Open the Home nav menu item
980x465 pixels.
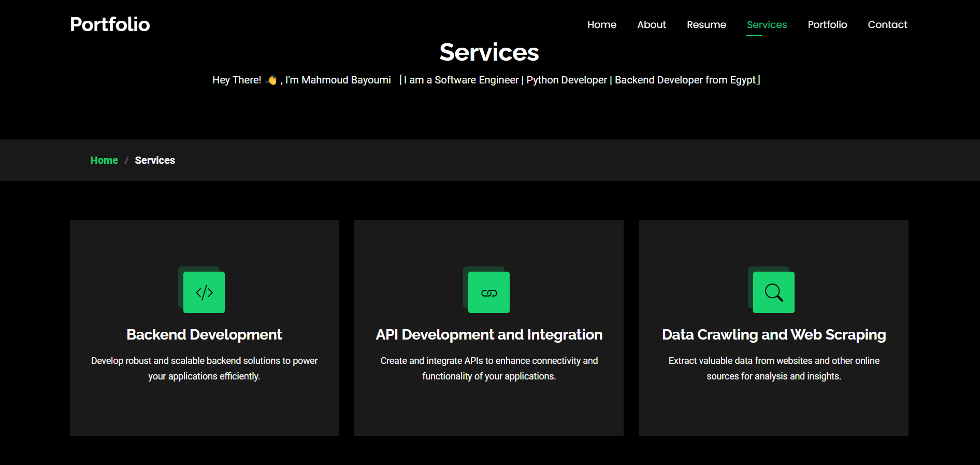pos(602,24)
